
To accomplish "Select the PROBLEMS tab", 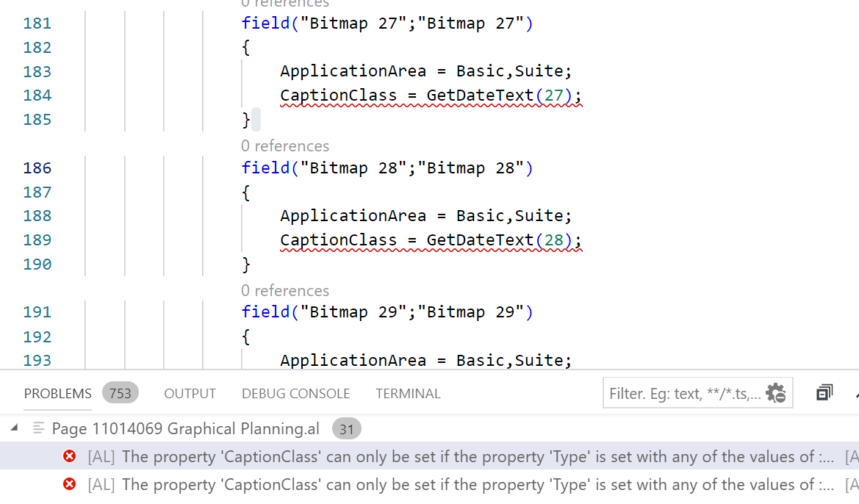I will click(x=57, y=393).
